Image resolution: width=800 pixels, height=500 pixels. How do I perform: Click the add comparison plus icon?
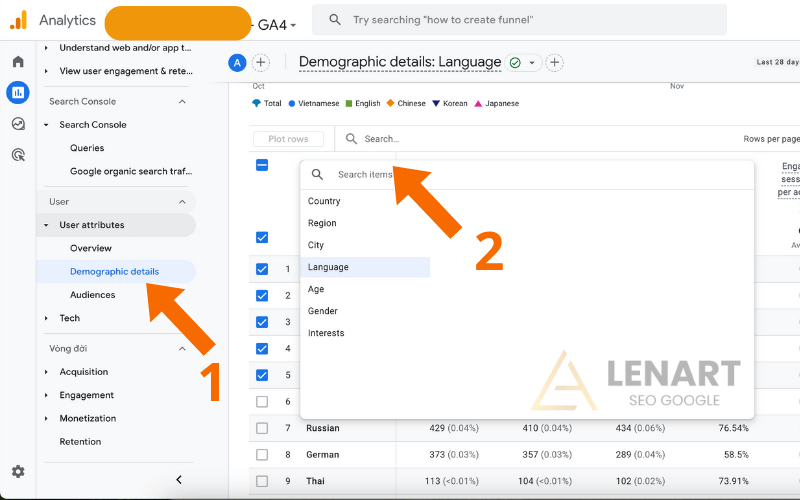coord(261,63)
